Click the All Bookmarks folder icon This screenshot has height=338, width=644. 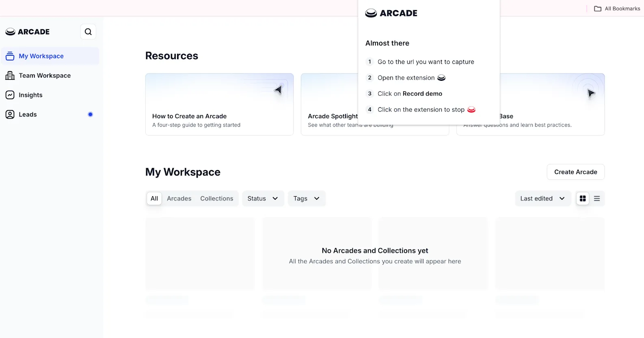[x=598, y=9]
